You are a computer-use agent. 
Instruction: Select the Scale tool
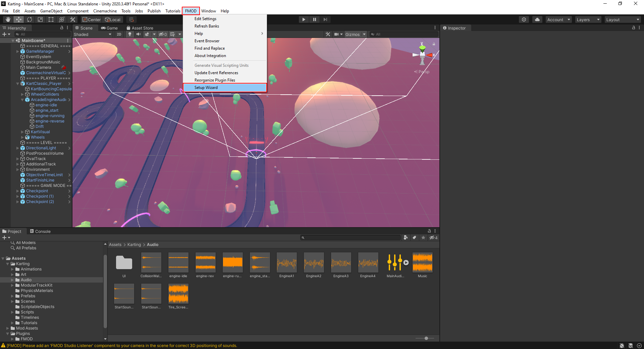tap(40, 19)
